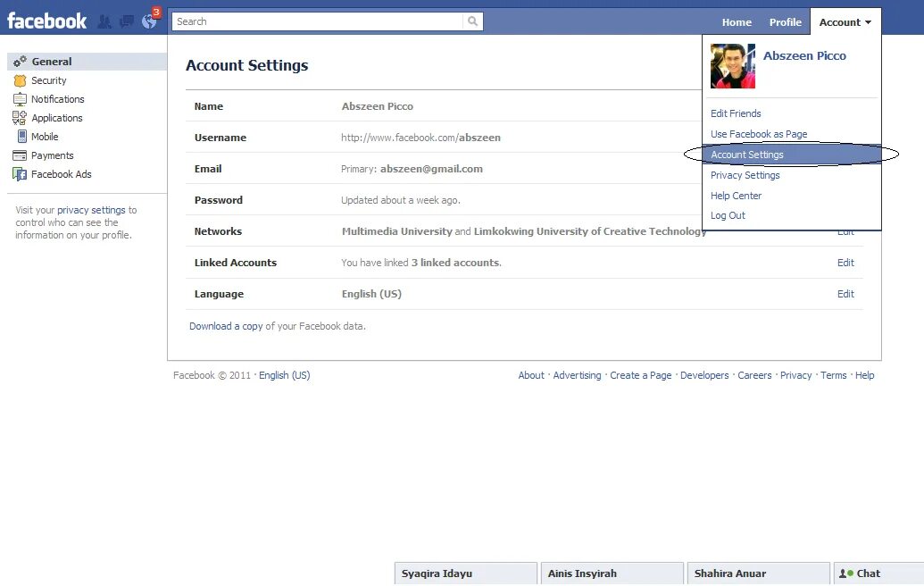This screenshot has width=924, height=586.
Task: Click the Applications sidebar icon
Action: 20,118
